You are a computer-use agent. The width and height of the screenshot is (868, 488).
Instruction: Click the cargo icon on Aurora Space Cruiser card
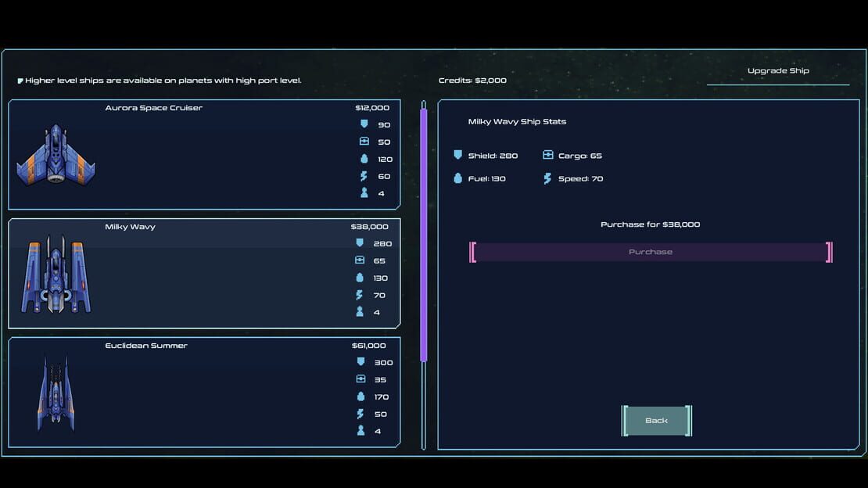pos(364,142)
